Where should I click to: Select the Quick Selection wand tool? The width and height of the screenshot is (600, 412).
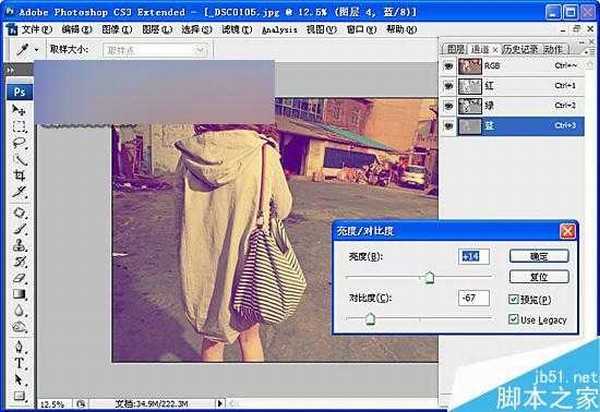pyautogui.click(x=19, y=159)
